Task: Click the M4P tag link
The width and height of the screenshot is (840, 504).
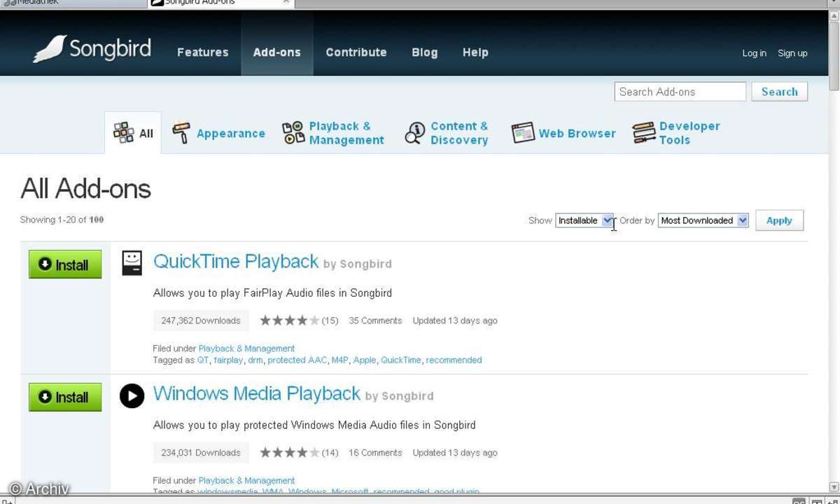Action: pos(339,360)
